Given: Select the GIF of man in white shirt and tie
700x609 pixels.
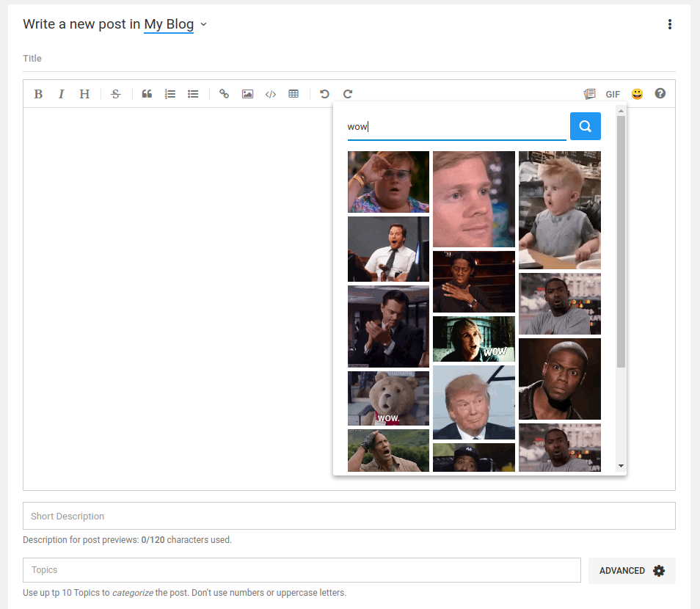Looking at the screenshot, I should [388, 249].
